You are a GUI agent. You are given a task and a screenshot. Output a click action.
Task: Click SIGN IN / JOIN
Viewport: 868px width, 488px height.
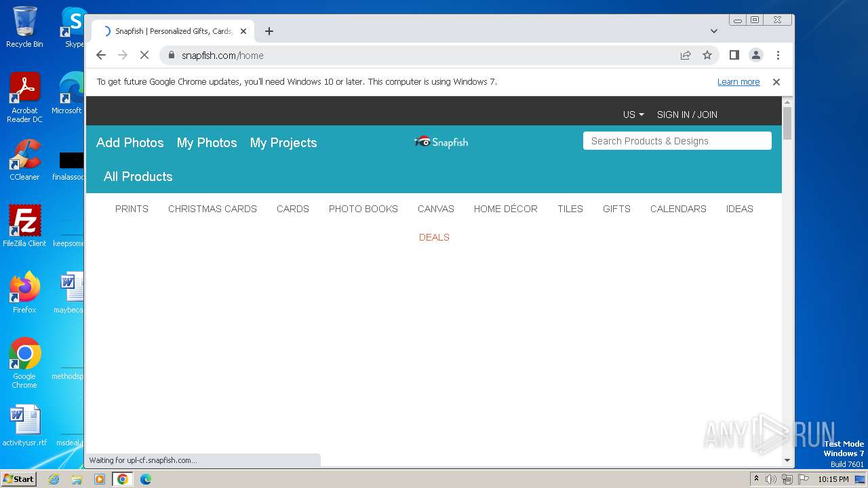click(x=687, y=115)
